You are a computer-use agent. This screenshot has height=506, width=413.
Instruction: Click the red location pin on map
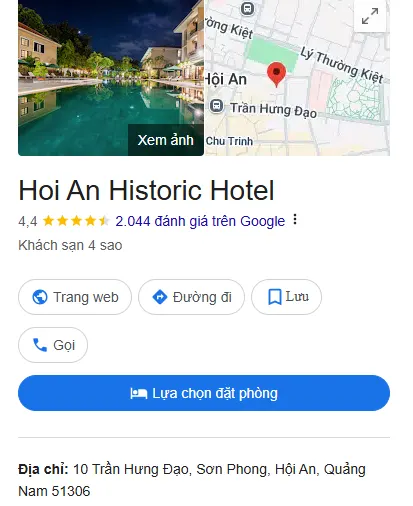pos(276,75)
